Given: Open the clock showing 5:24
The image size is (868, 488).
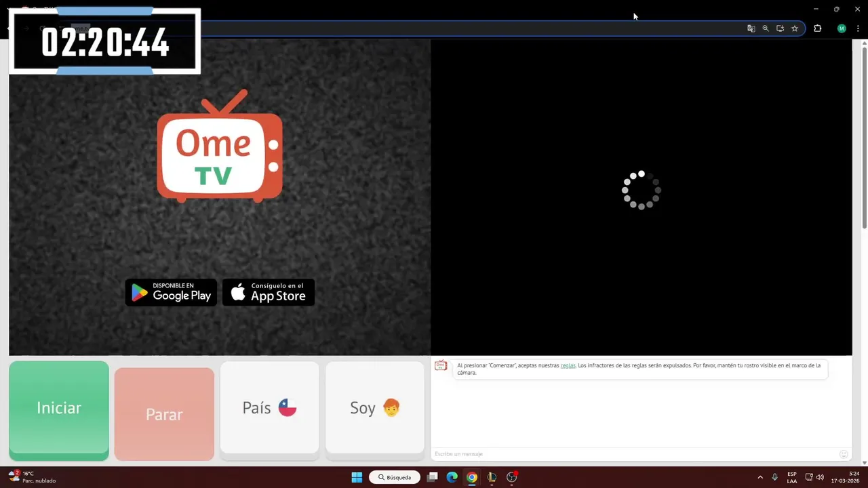Looking at the screenshot, I should point(846,477).
